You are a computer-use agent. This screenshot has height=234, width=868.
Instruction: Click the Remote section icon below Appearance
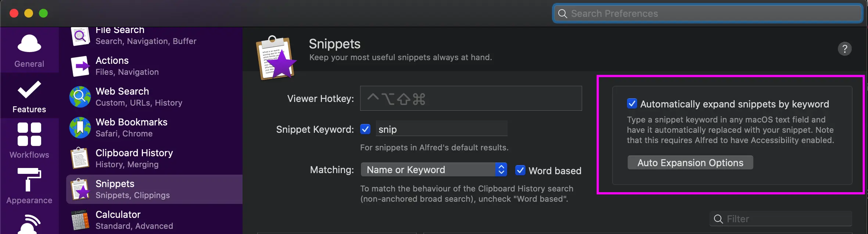[29, 224]
